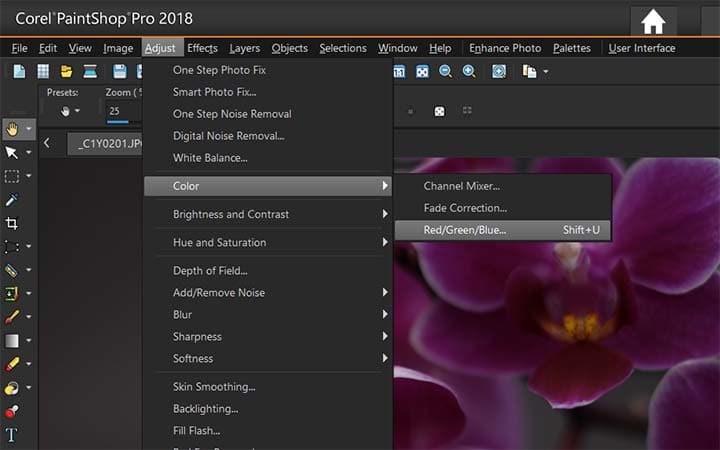The height and width of the screenshot is (450, 720).
Task: Select the Dropper tool
Action: coord(11,199)
